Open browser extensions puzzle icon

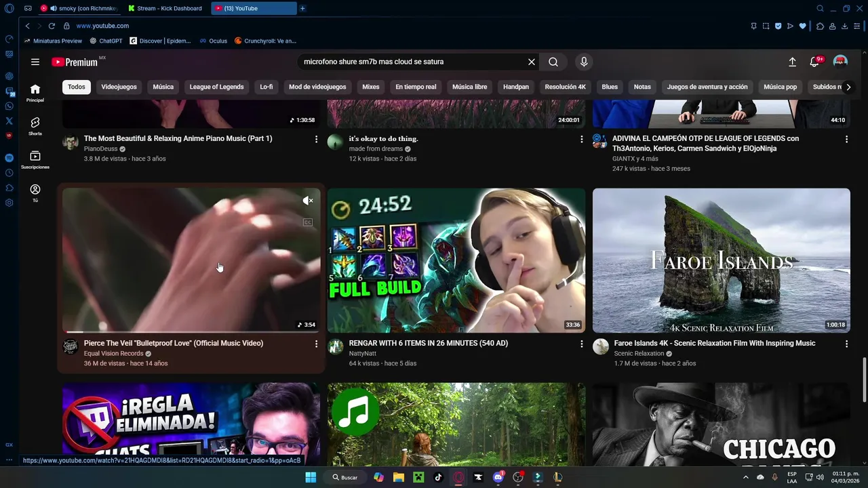(x=820, y=26)
